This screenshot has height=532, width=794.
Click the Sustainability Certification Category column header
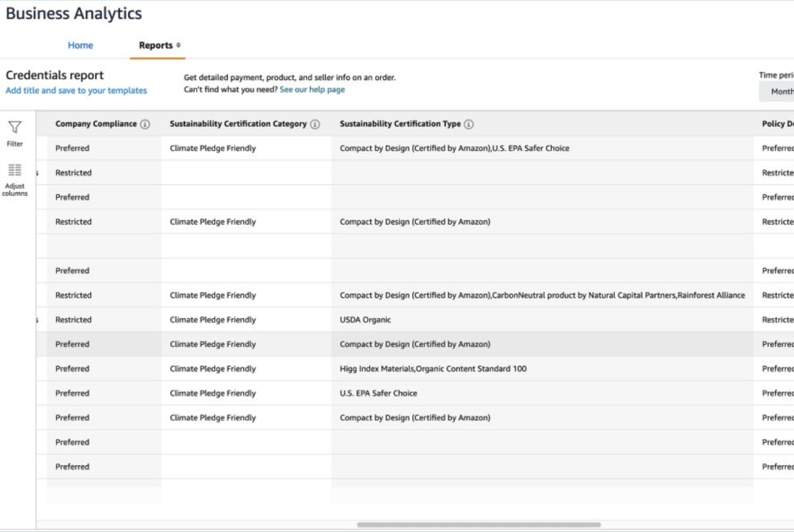point(238,124)
